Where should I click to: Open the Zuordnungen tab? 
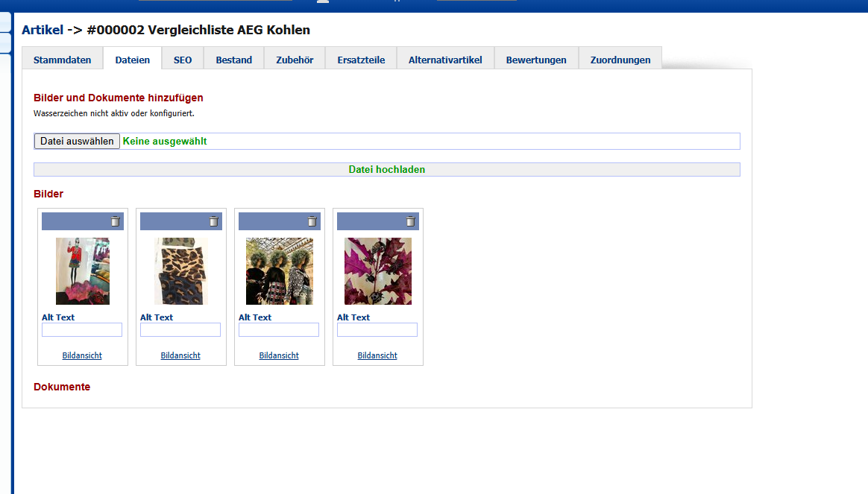pyautogui.click(x=620, y=60)
